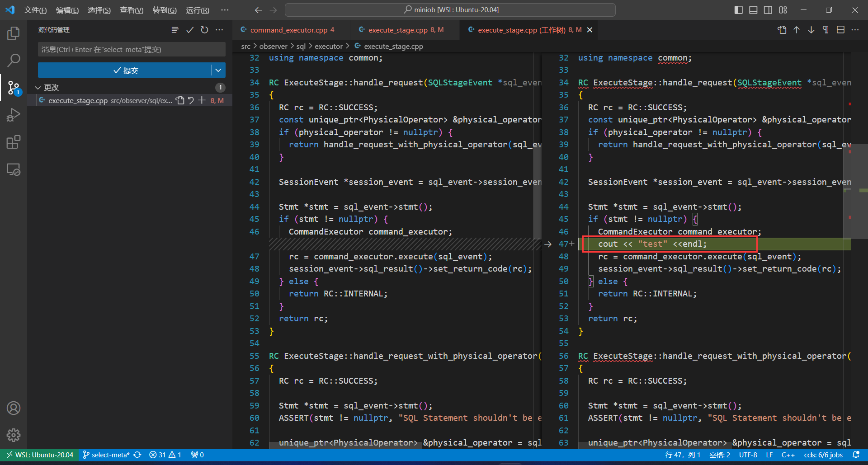Click the notifications bell in status bar

(856, 455)
